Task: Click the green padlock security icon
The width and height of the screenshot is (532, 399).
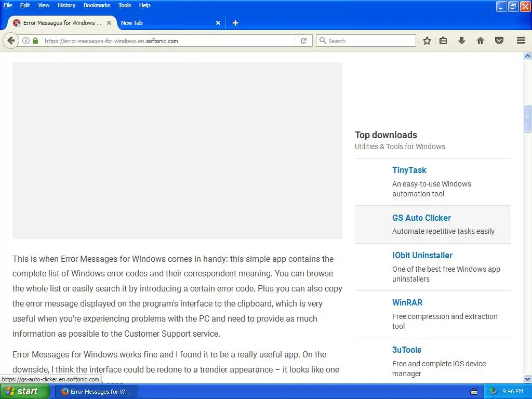Action: pos(35,41)
